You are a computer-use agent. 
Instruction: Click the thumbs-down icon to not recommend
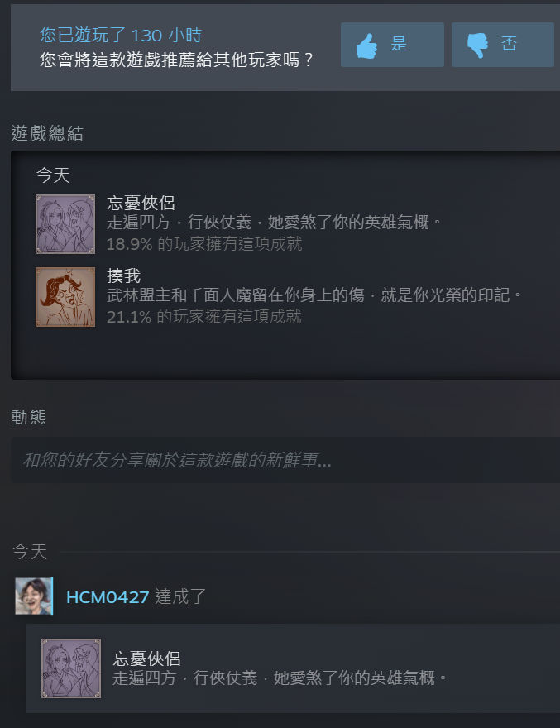coord(477,45)
